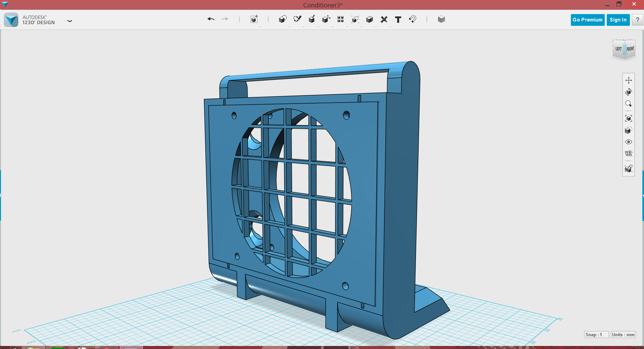Activate the Pan navigation tool
This screenshot has height=349, width=644.
tap(629, 80)
